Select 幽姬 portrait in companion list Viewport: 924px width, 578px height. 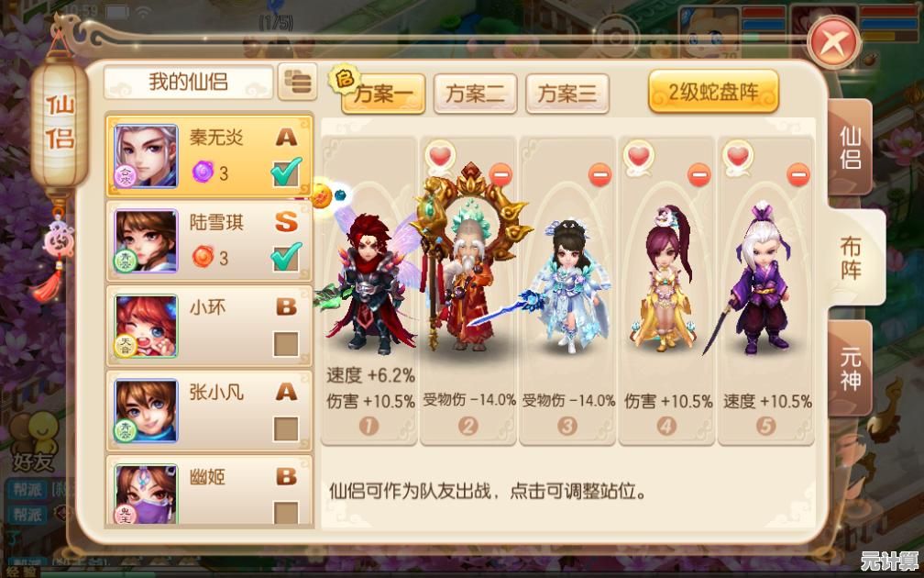tap(146, 495)
